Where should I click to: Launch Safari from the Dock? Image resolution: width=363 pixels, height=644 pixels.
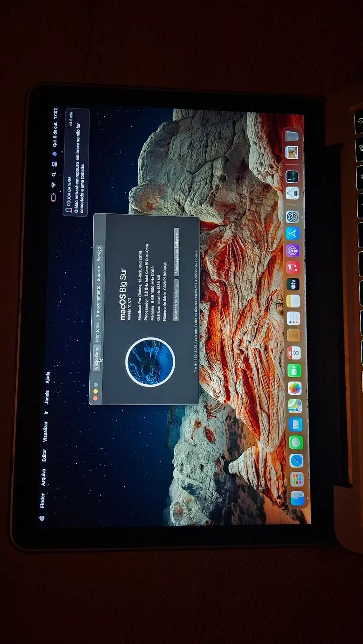tap(296, 460)
